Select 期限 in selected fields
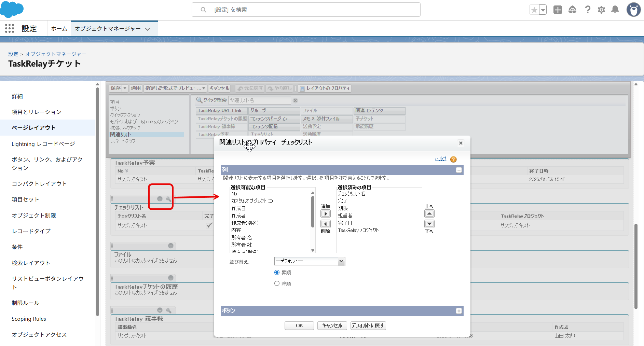This screenshot has height=346, width=644. click(343, 208)
